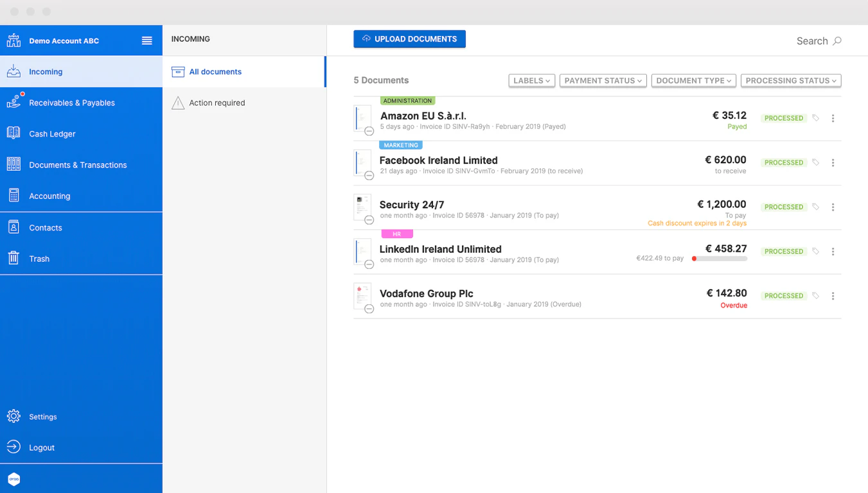This screenshot has width=868, height=493.
Task: Open Cash Ledger book icon
Action: click(13, 133)
